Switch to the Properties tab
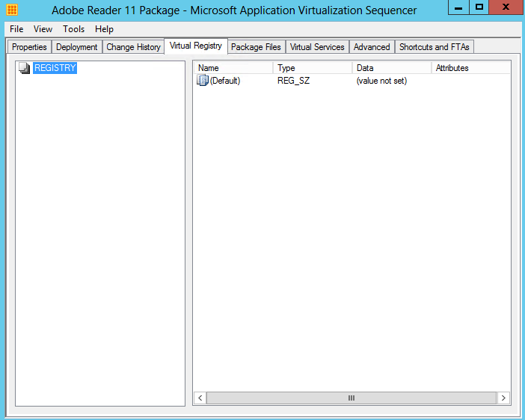Image resolution: width=525 pixels, height=420 pixels. coord(29,47)
